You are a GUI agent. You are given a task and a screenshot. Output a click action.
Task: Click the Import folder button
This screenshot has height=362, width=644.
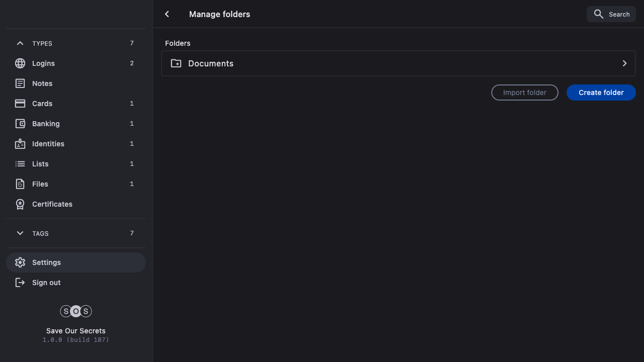(x=524, y=93)
